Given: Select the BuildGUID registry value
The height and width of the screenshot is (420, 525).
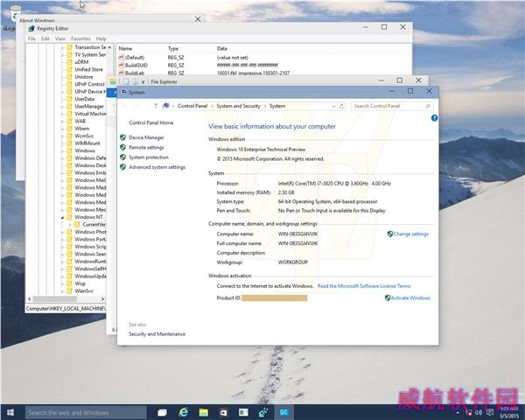Looking at the screenshot, I should [x=136, y=66].
